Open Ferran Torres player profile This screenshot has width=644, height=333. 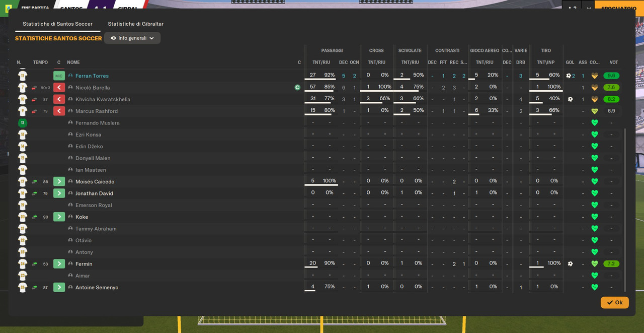(x=92, y=76)
